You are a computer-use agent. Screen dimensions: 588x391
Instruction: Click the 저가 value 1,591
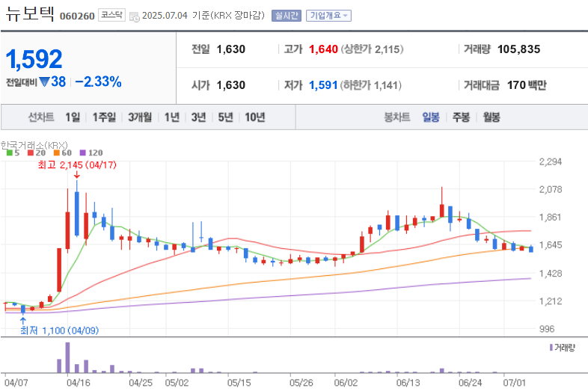323,85
